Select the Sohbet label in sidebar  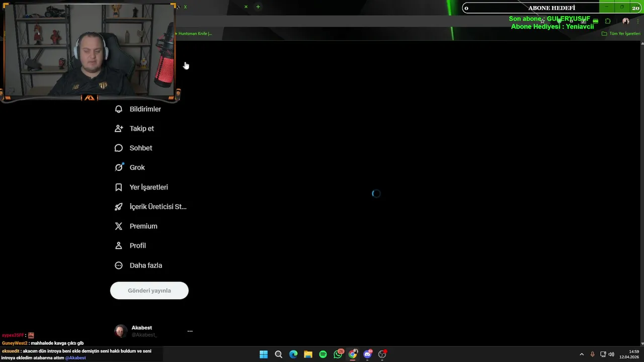click(x=141, y=148)
